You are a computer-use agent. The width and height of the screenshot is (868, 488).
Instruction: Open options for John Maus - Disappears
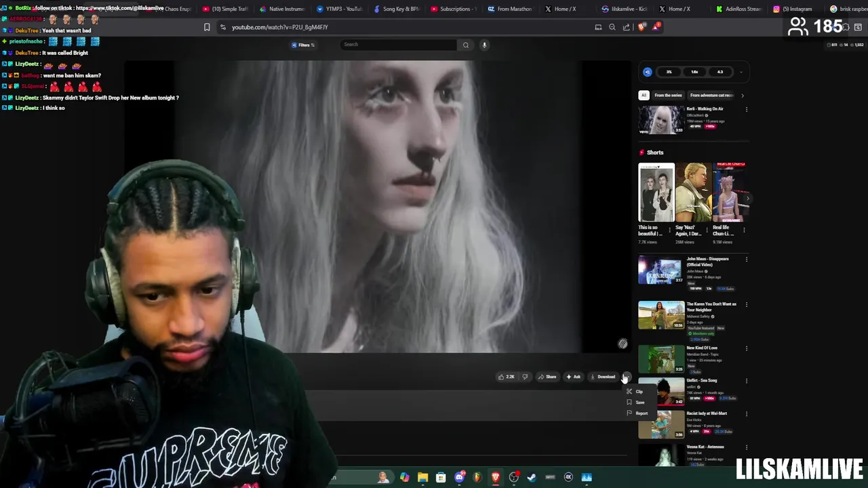pos(747,259)
